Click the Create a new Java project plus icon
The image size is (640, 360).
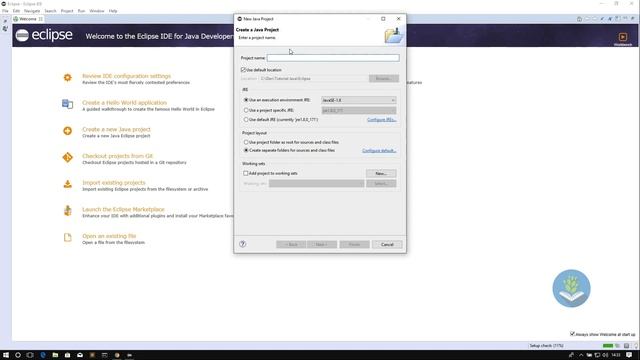click(67, 131)
